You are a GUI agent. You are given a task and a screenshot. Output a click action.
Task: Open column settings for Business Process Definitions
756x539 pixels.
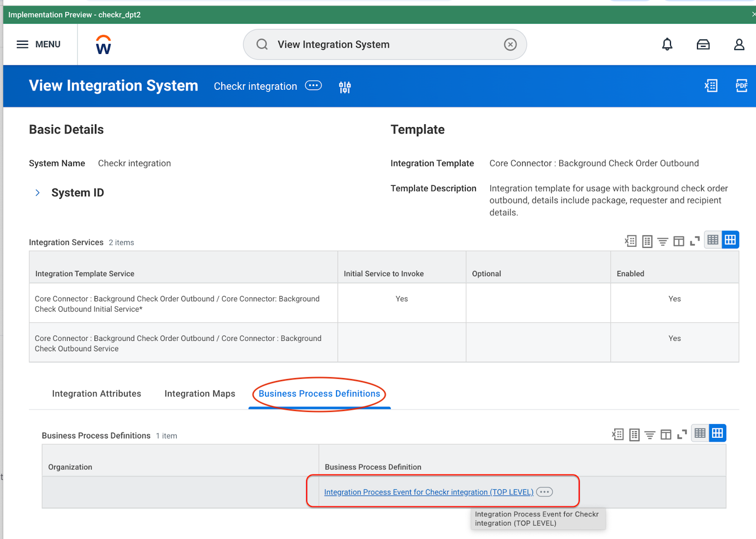pos(666,435)
